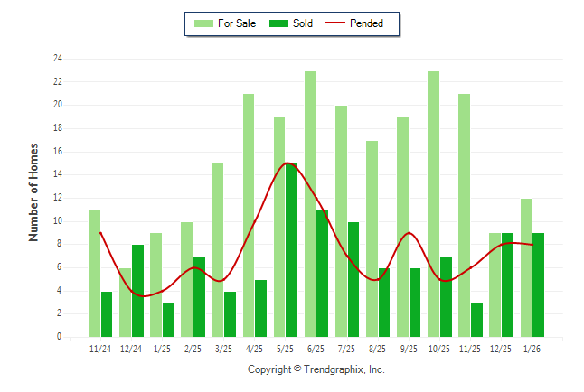Viewport: 584px width, 392px height.
Task: Click the 4/25 x-axis label
Action: [254, 348]
